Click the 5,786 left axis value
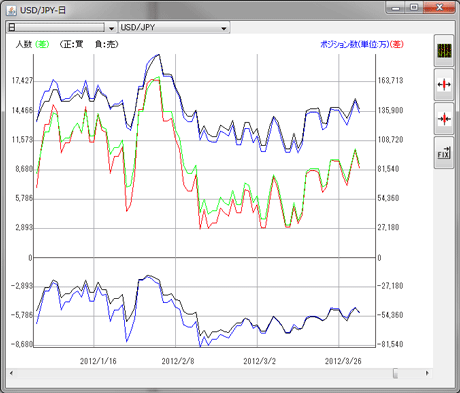460x393 pixels. coord(24,198)
